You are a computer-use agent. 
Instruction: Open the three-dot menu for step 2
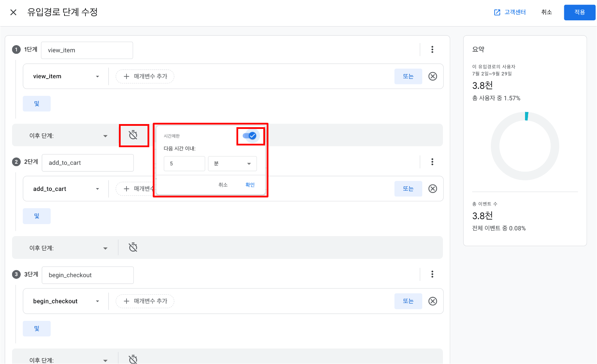432,162
